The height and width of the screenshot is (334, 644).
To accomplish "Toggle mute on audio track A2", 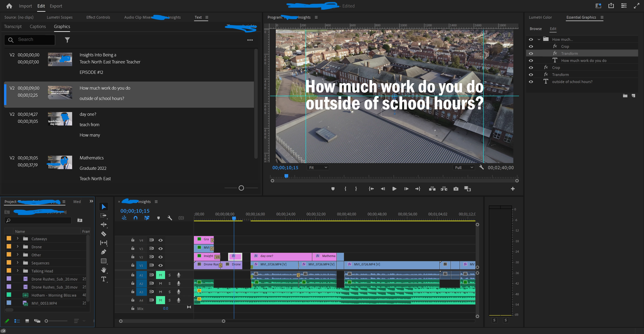I will click(x=161, y=283).
